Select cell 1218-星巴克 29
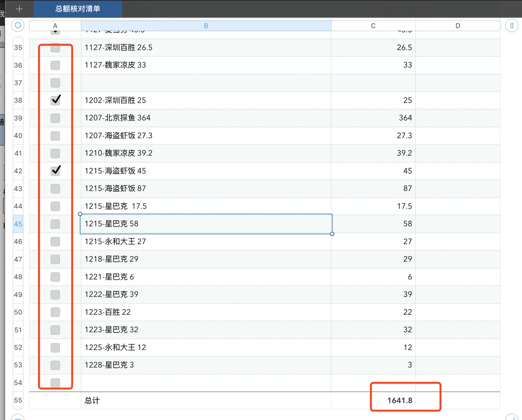The image size is (522, 420). coord(206,259)
